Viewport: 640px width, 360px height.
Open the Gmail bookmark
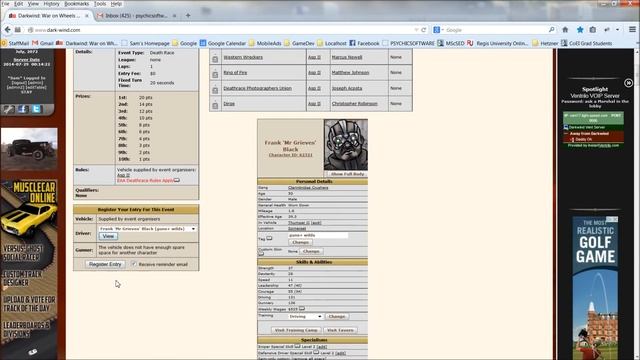click(42, 43)
